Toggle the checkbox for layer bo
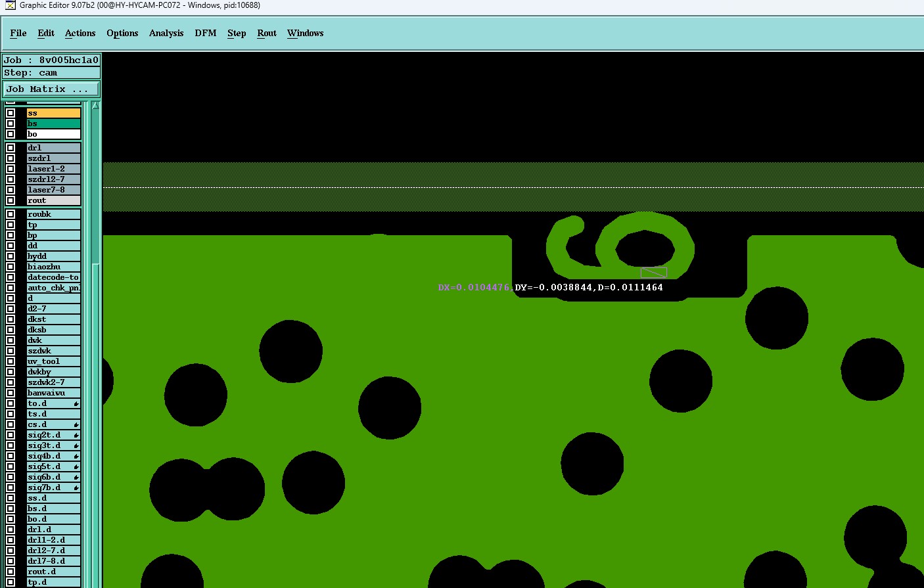This screenshot has width=924, height=588. [11, 134]
